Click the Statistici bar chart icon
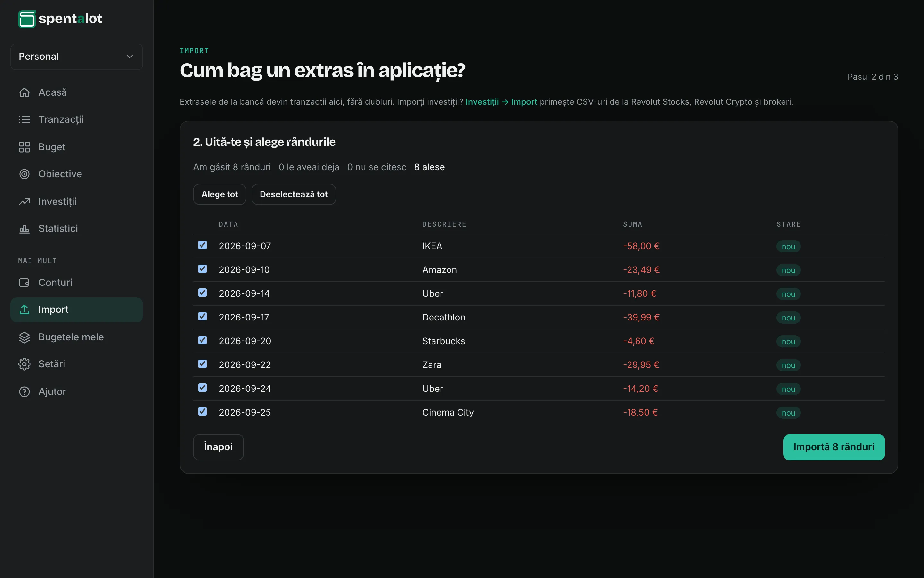924x578 pixels. [24, 229]
